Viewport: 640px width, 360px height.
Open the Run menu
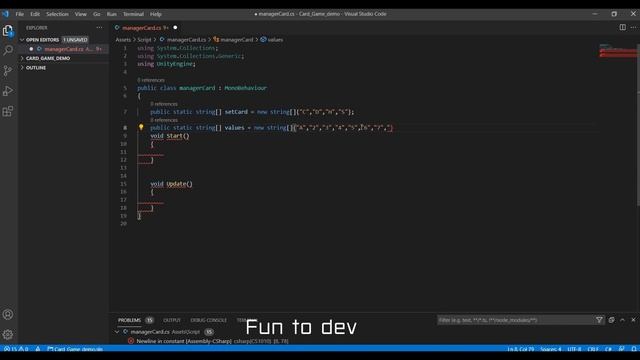point(111,14)
